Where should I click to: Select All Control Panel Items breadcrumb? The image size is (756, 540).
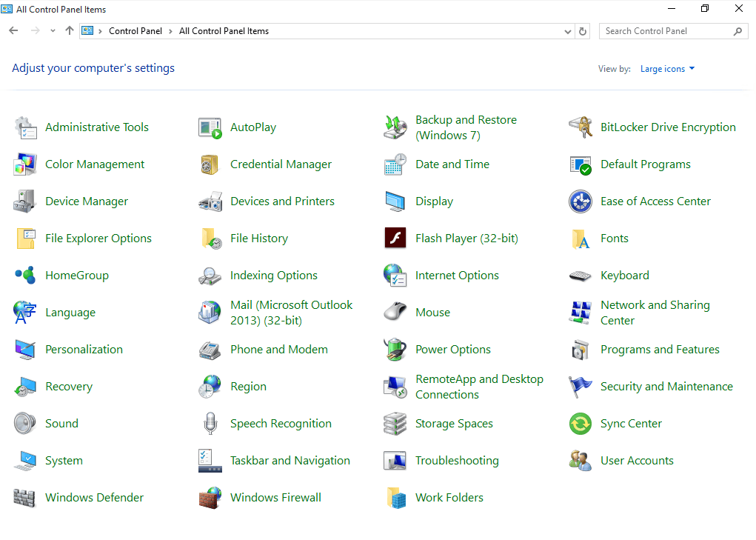click(224, 31)
